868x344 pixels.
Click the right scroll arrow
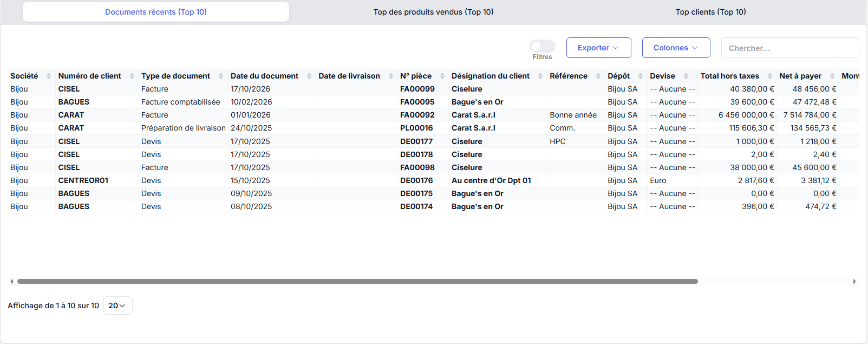854,282
